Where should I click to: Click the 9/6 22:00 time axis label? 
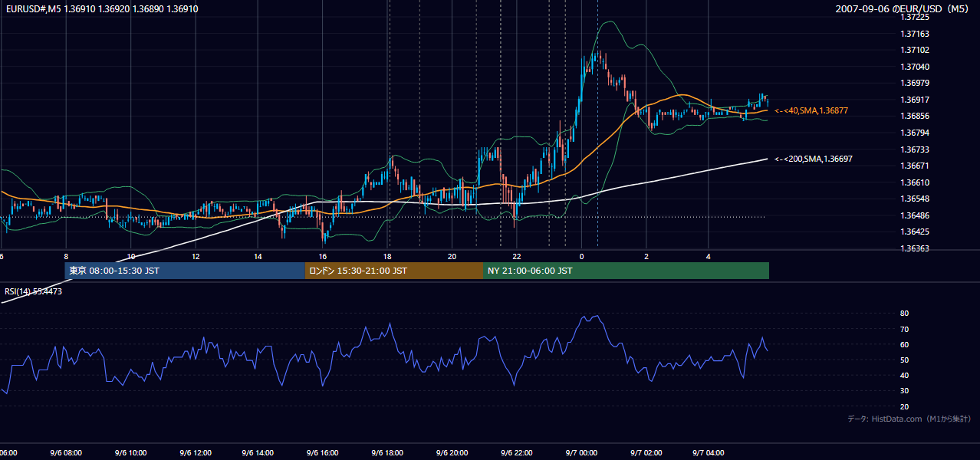(515, 453)
